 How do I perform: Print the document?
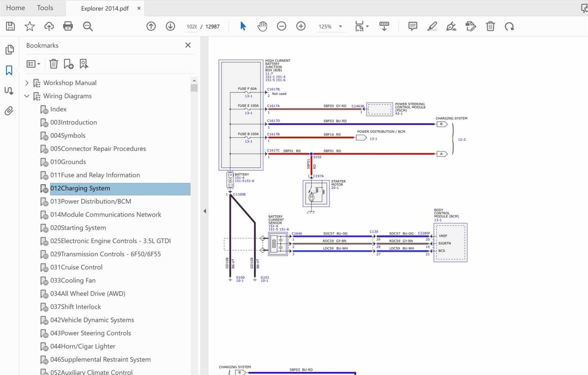pyautogui.click(x=68, y=26)
